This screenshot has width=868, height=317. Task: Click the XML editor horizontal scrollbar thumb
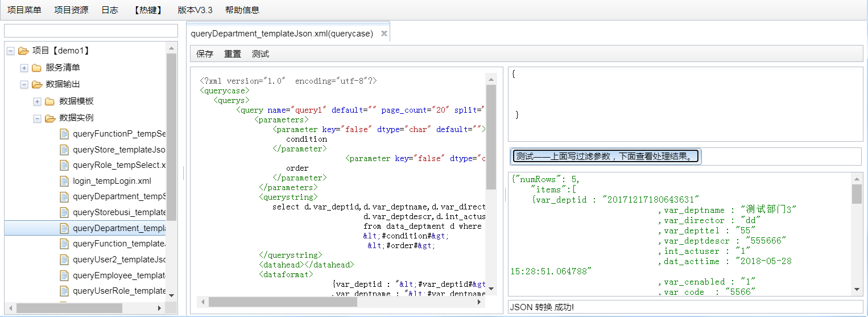pos(283,302)
